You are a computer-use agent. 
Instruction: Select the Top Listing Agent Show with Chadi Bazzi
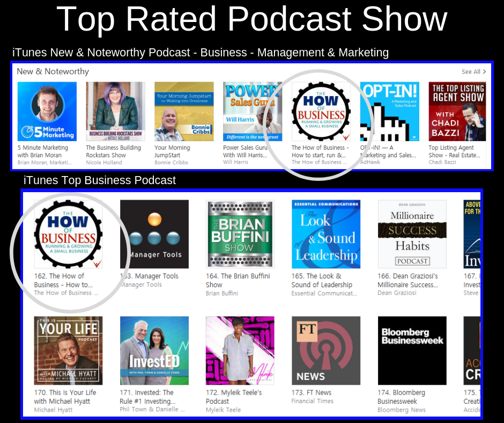[x=457, y=111]
